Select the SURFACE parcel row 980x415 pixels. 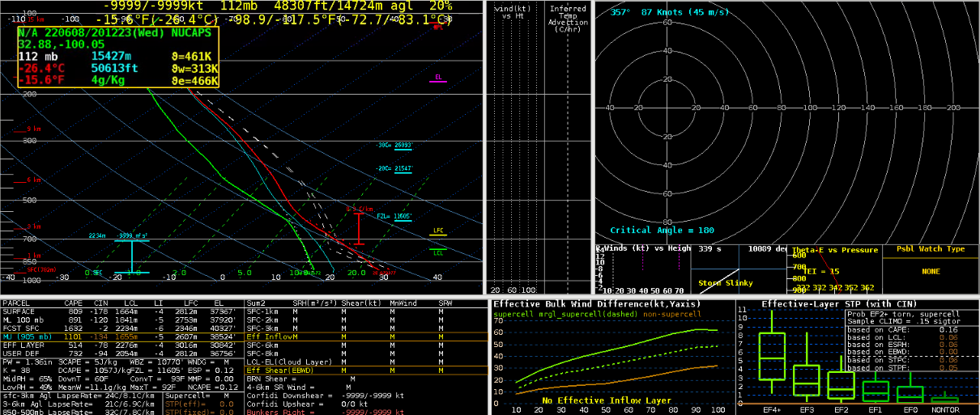click(121, 310)
